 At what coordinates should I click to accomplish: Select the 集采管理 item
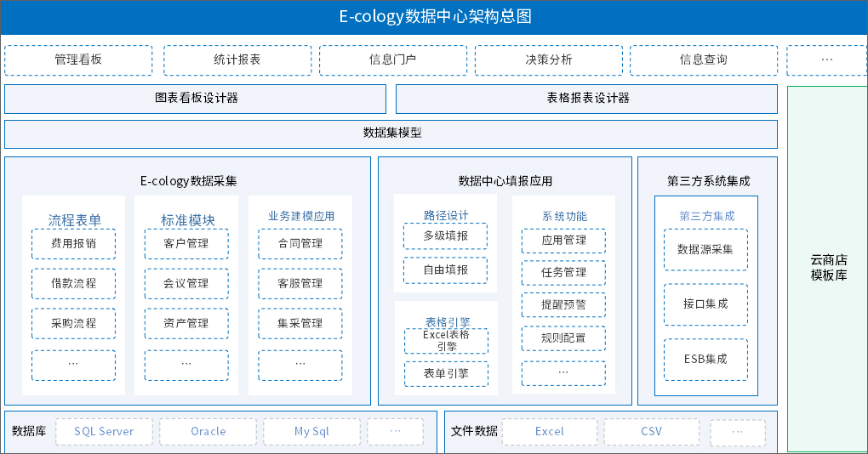click(300, 323)
